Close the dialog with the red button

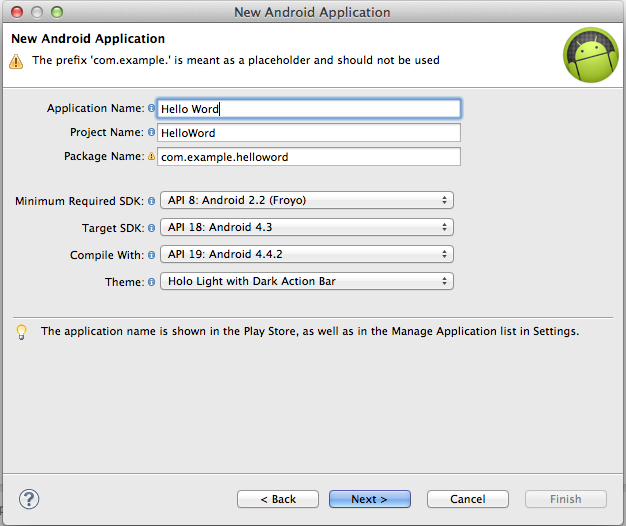click(x=17, y=12)
